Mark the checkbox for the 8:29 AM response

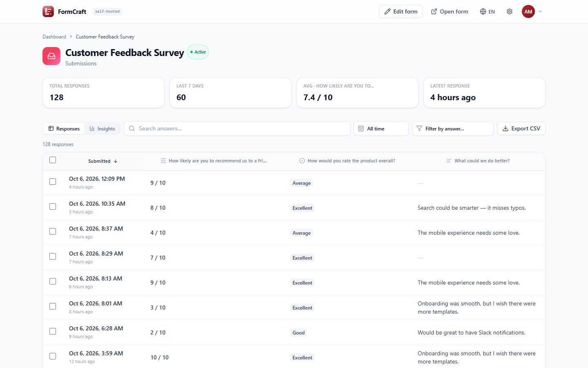[53, 256]
